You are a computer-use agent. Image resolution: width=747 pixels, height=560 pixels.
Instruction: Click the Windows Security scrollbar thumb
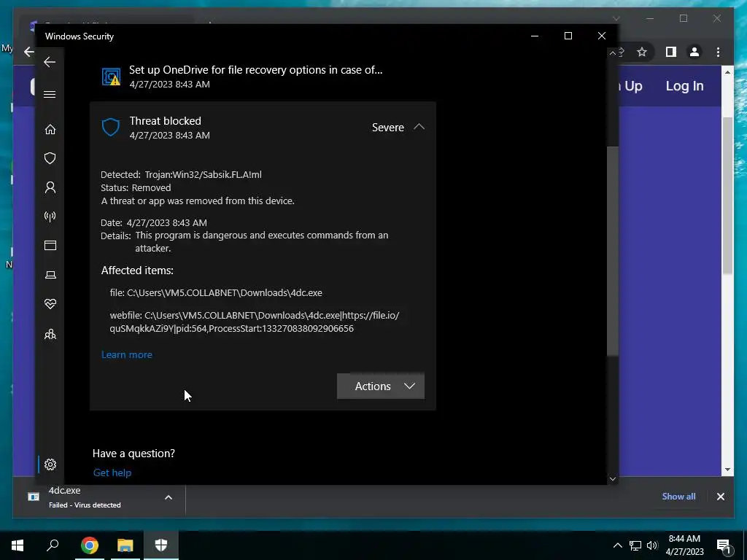point(613,251)
